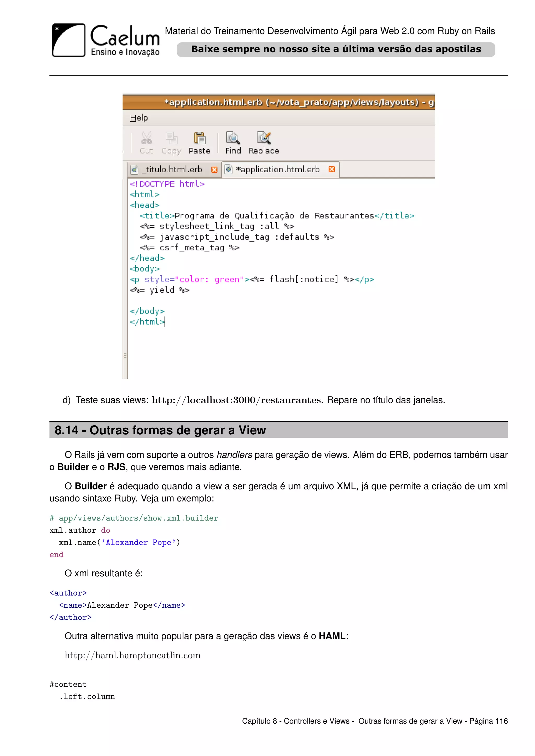This screenshot has width=535, height=756.
Task: Click the <body> opening tag line
Action: click(x=145, y=269)
